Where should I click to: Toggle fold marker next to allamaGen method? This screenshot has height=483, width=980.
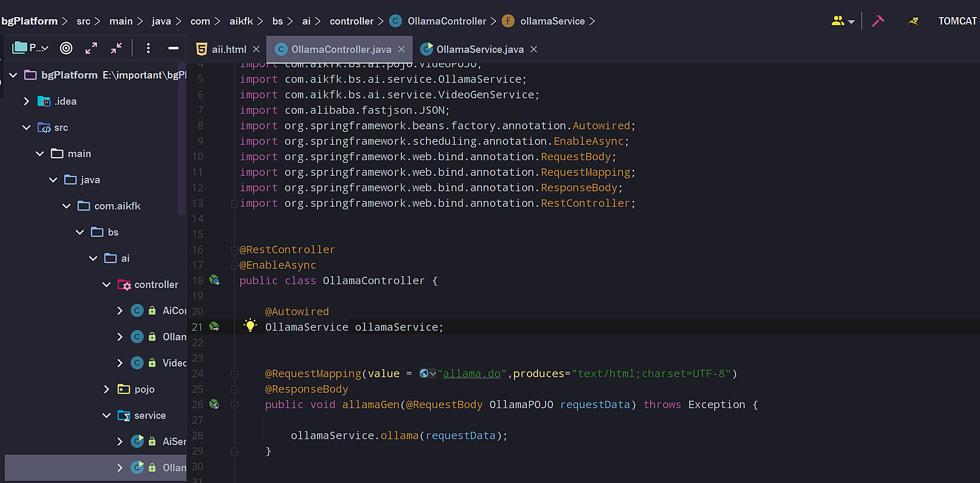(234, 405)
